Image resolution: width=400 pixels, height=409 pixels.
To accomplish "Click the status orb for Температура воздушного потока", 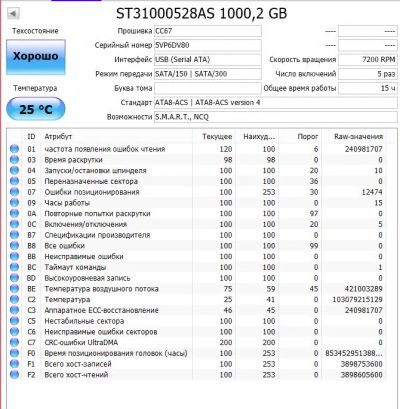I will (x=14, y=289).
